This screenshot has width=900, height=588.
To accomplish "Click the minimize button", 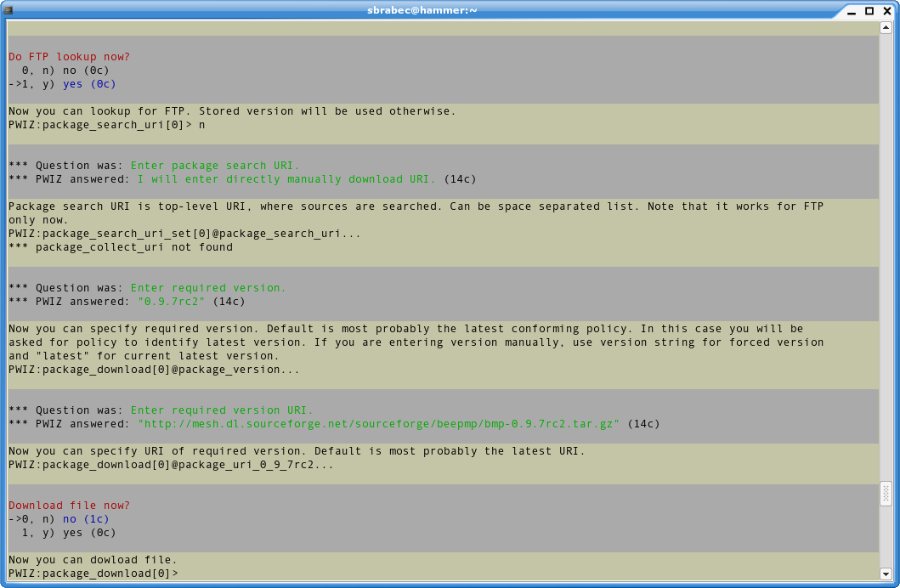I will click(x=850, y=10).
